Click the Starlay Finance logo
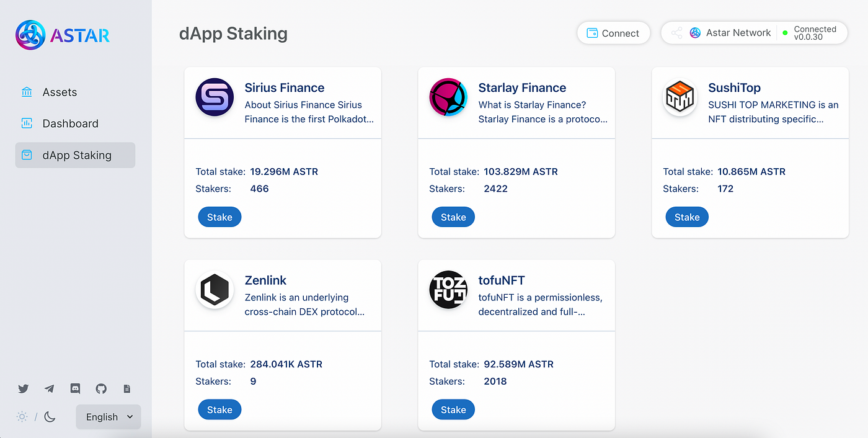The height and width of the screenshot is (438, 868). pyautogui.click(x=448, y=97)
